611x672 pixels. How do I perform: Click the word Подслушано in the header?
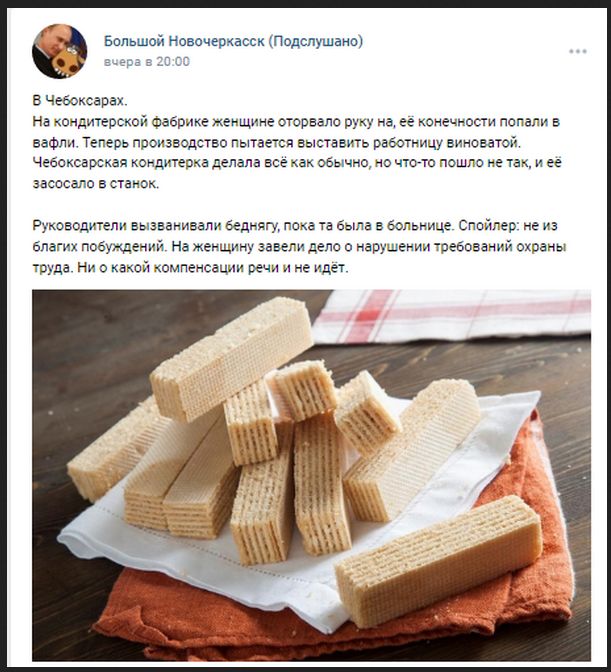[316, 41]
